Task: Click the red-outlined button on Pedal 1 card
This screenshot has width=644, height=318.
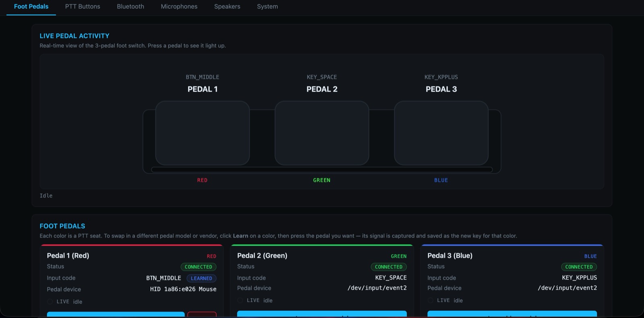Action: coord(202,314)
